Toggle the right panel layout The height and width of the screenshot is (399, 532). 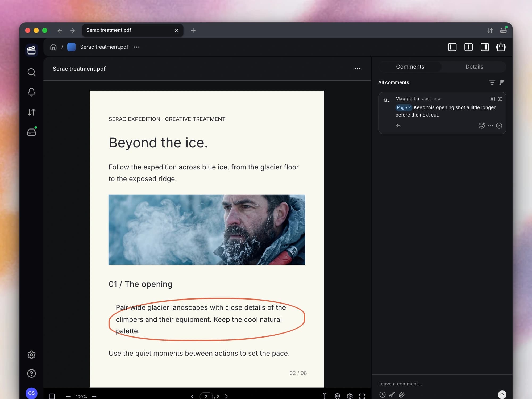pos(485,47)
